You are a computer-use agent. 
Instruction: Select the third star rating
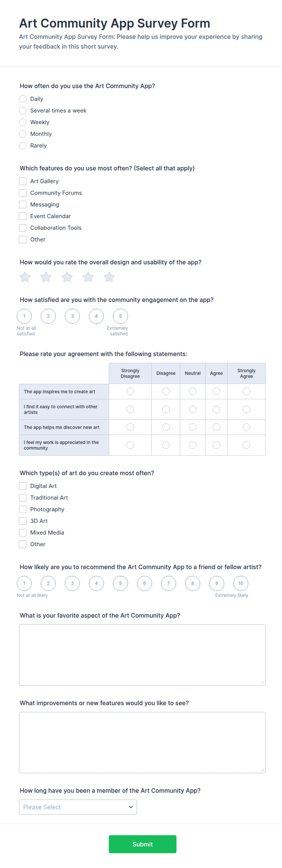click(67, 277)
